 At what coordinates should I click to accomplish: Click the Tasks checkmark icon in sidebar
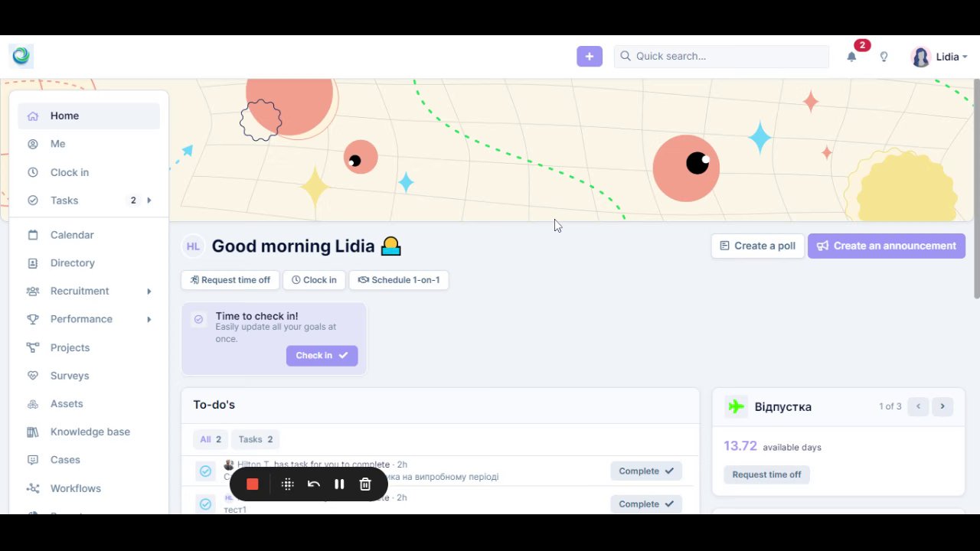33,201
